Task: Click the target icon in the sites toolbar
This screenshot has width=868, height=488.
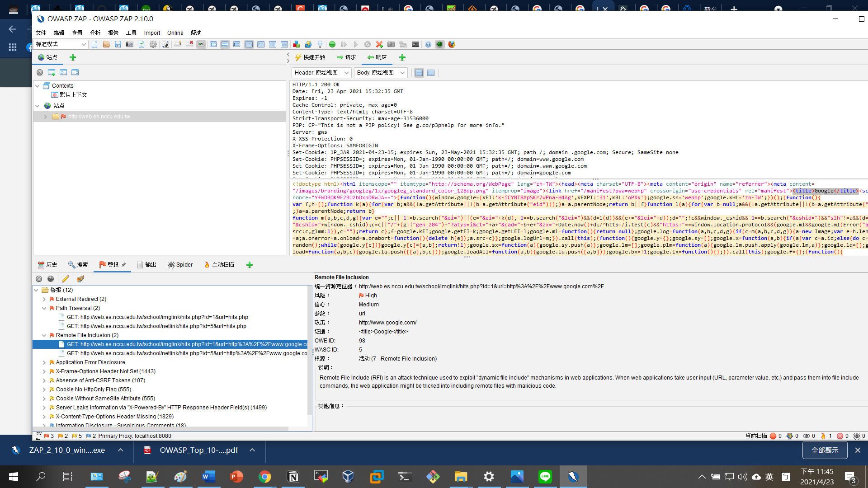Action: [40, 72]
